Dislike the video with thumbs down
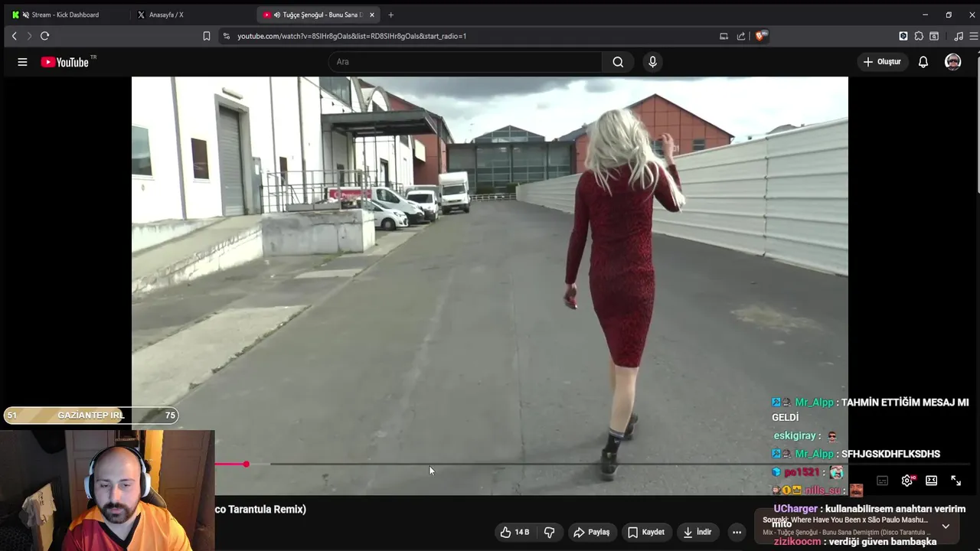 tap(549, 532)
